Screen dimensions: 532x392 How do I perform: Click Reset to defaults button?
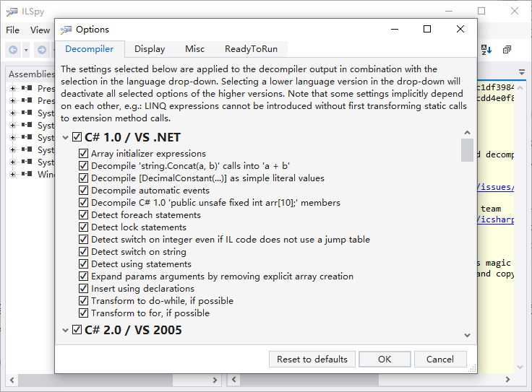(312, 359)
